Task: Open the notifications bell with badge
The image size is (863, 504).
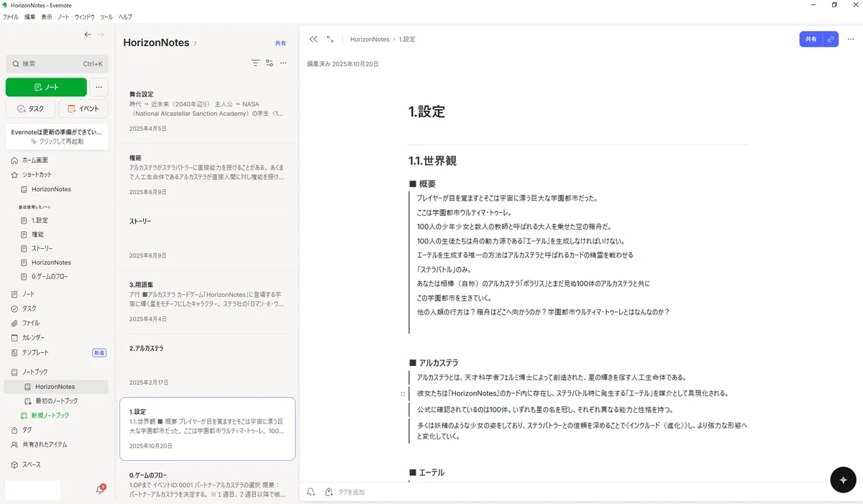Action: pos(100,490)
